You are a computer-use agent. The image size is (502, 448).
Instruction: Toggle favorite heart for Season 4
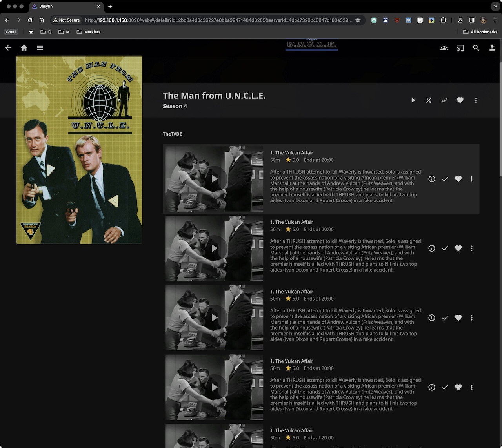tap(460, 100)
